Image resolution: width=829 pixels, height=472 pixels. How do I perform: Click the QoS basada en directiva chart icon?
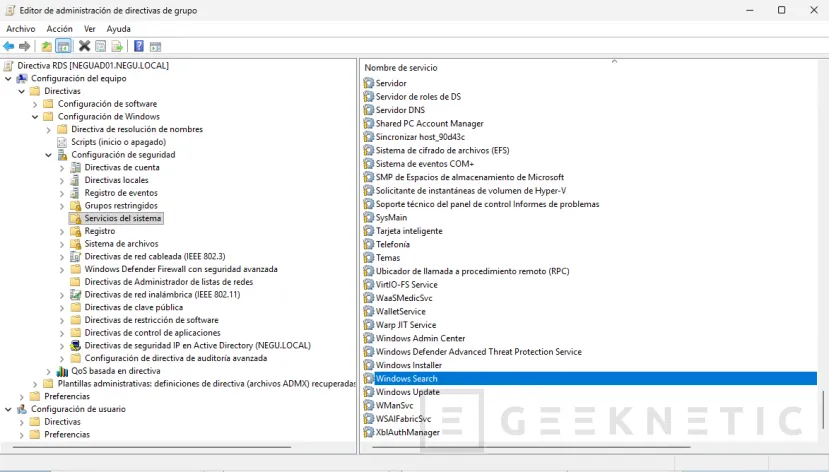[x=62, y=371]
